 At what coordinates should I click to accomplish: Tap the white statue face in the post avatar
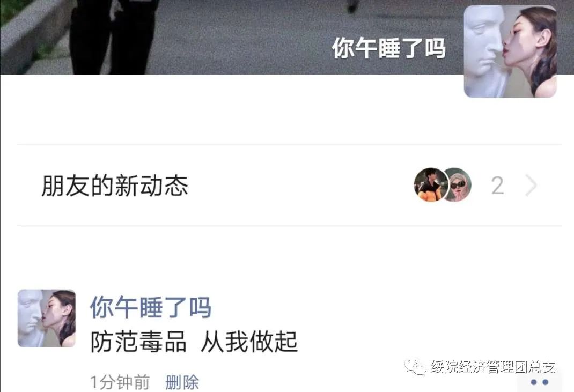(x=30, y=318)
